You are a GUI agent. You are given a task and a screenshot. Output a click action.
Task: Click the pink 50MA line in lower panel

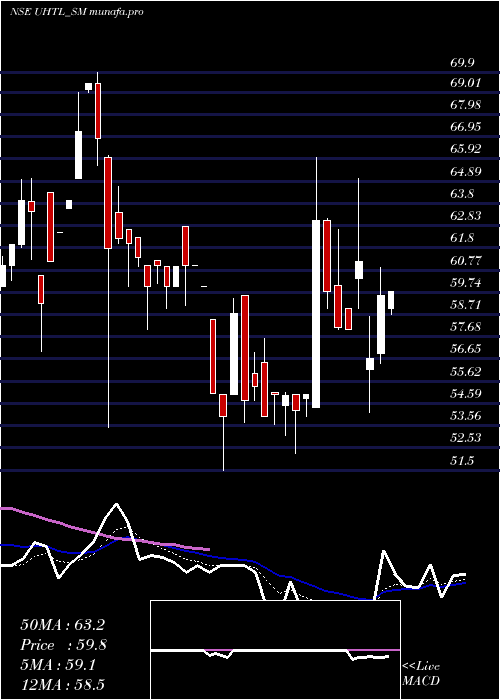(x=105, y=530)
